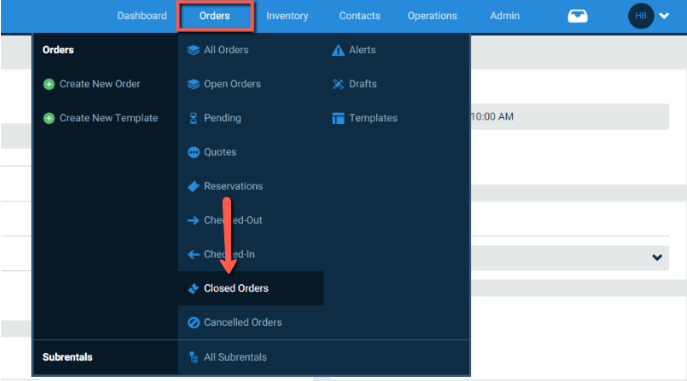
Task: Click the Checked-In left arrow icon
Action: click(x=193, y=254)
